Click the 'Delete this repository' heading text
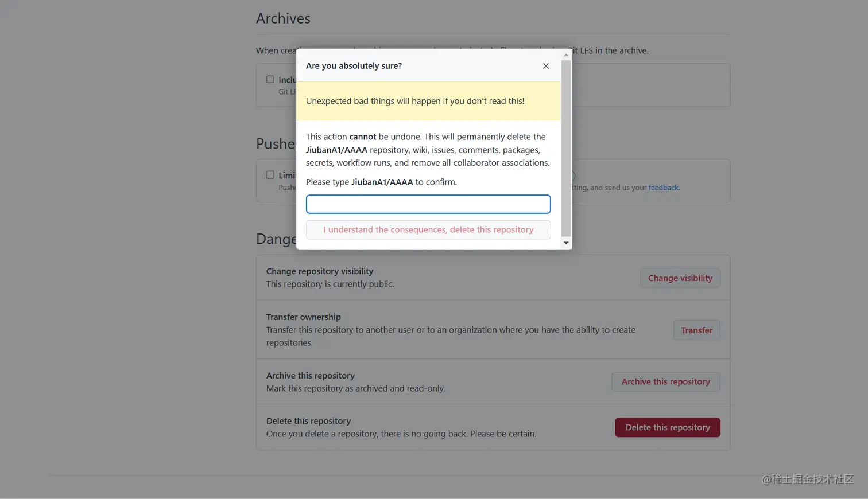868x499 pixels. pos(308,421)
